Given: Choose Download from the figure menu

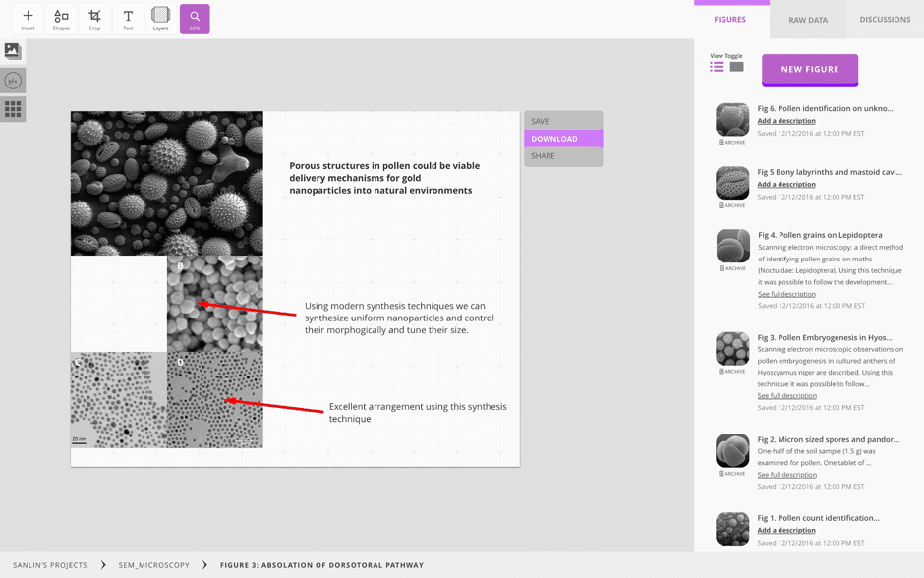Looking at the screenshot, I should pos(563,139).
